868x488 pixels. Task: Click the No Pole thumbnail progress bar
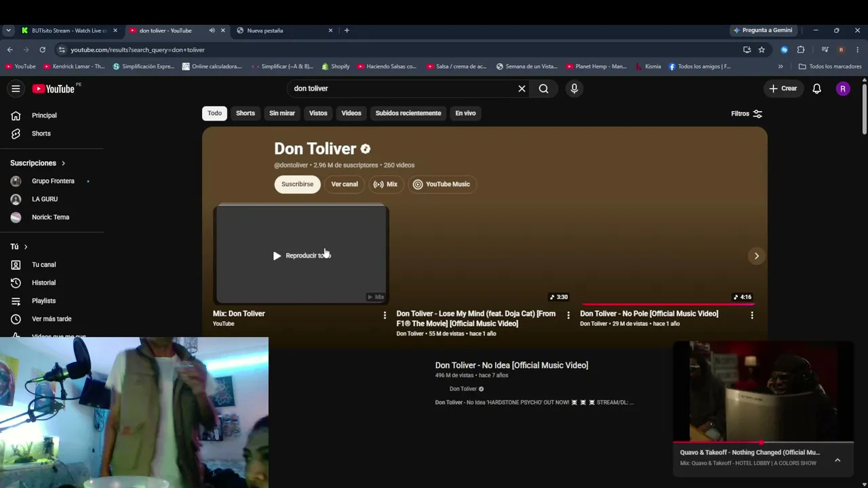tap(668, 304)
